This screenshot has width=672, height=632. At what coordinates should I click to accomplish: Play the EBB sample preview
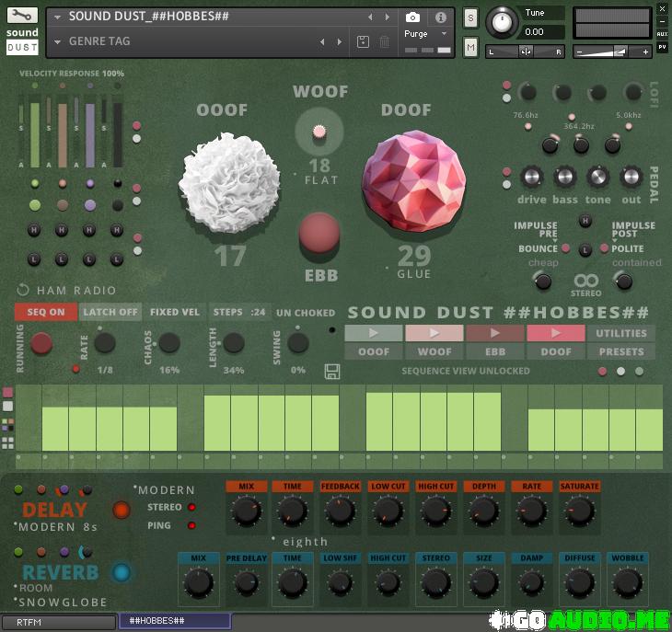(x=495, y=333)
